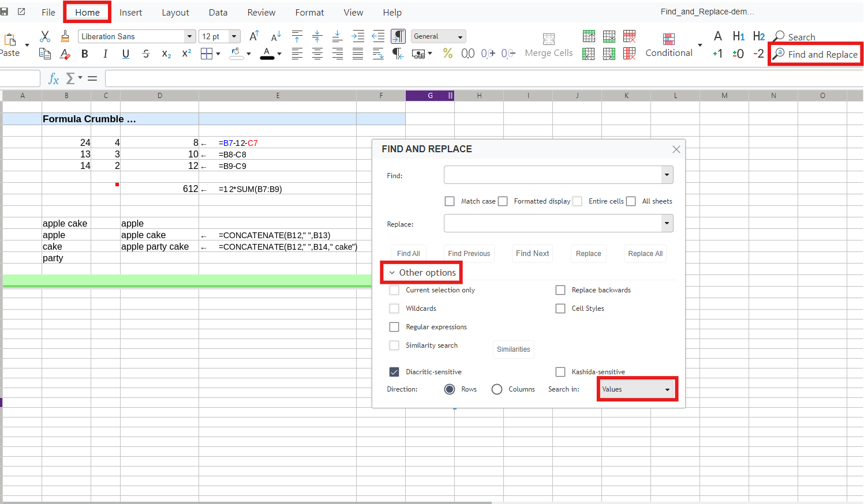Apply Bold formatting

(85, 54)
